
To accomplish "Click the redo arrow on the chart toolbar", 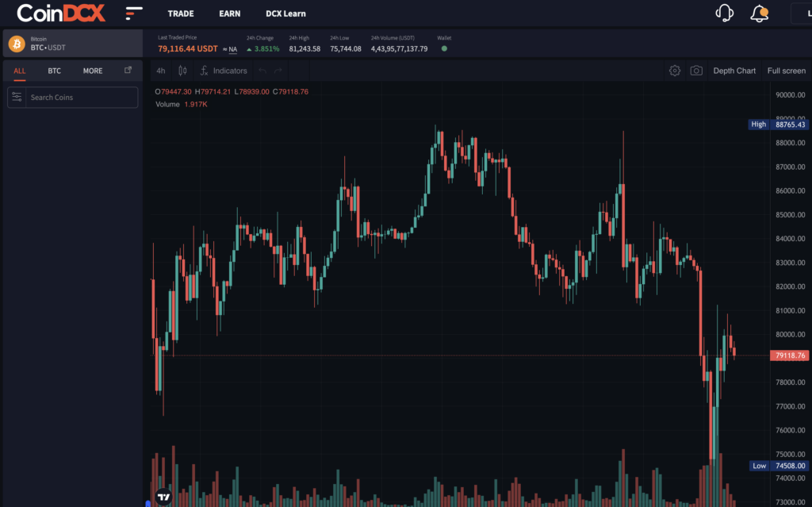I will tap(279, 71).
